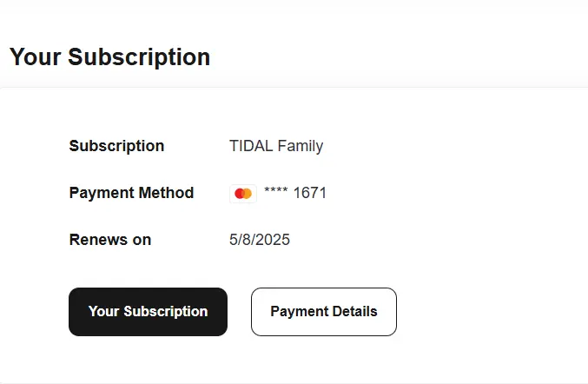The height and width of the screenshot is (384, 588).
Task: Select the card ending digits 1671
Action: 310,193
